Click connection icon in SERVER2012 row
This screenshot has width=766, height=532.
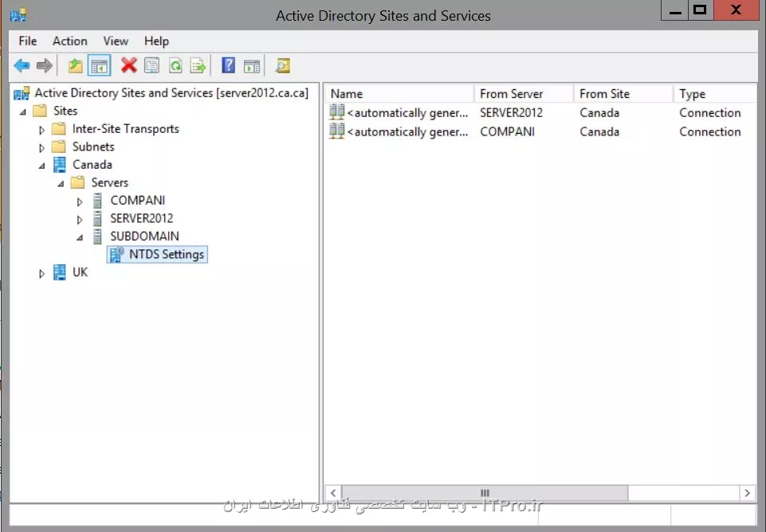[336, 112]
